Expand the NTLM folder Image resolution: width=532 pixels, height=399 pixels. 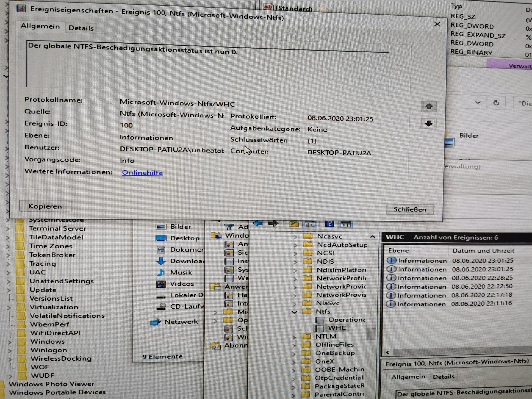coord(294,337)
